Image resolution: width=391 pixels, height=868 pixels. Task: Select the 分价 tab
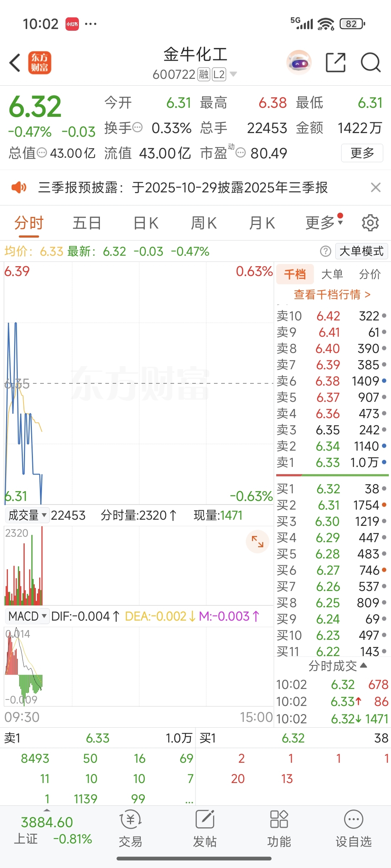(370, 274)
